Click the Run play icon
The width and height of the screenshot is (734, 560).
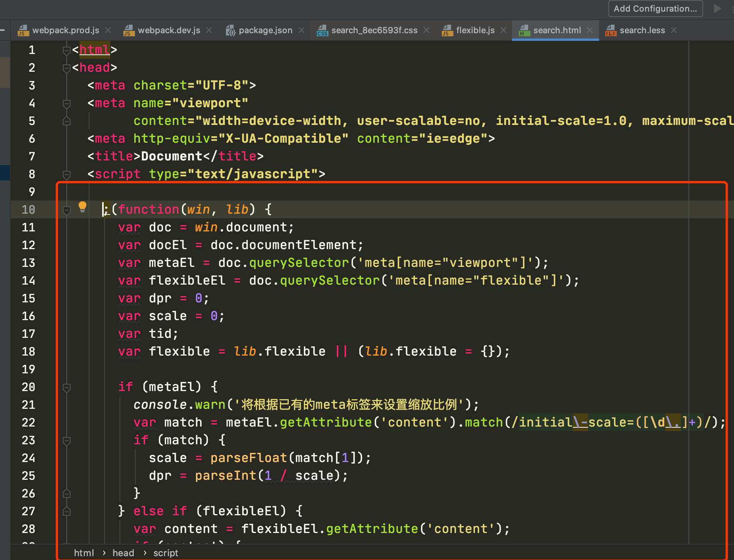click(x=717, y=8)
